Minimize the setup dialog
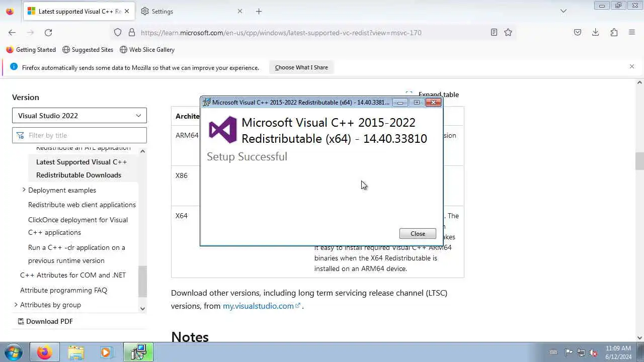This screenshot has height=362, width=644. (x=400, y=103)
